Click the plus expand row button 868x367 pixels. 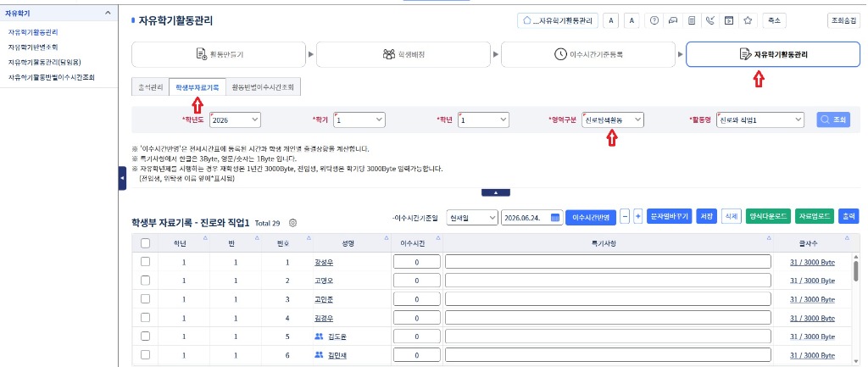point(637,217)
